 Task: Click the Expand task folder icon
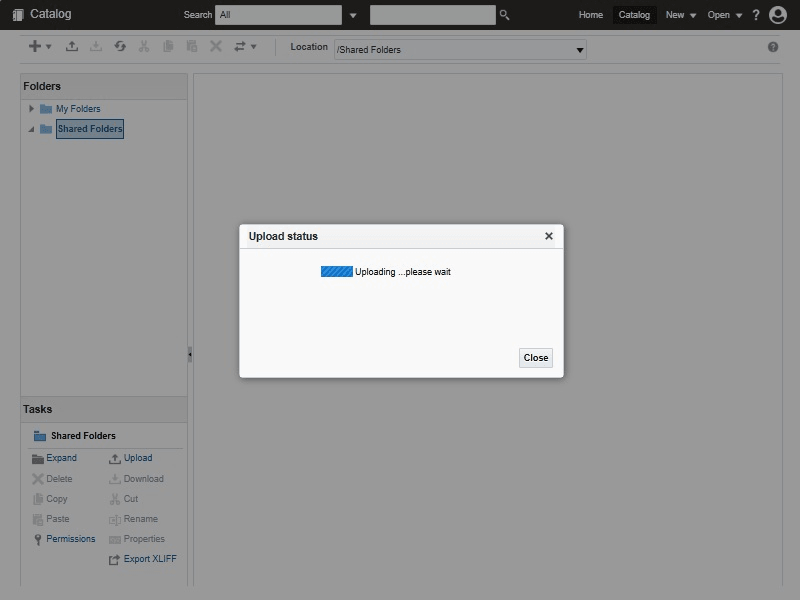click(38, 459)
